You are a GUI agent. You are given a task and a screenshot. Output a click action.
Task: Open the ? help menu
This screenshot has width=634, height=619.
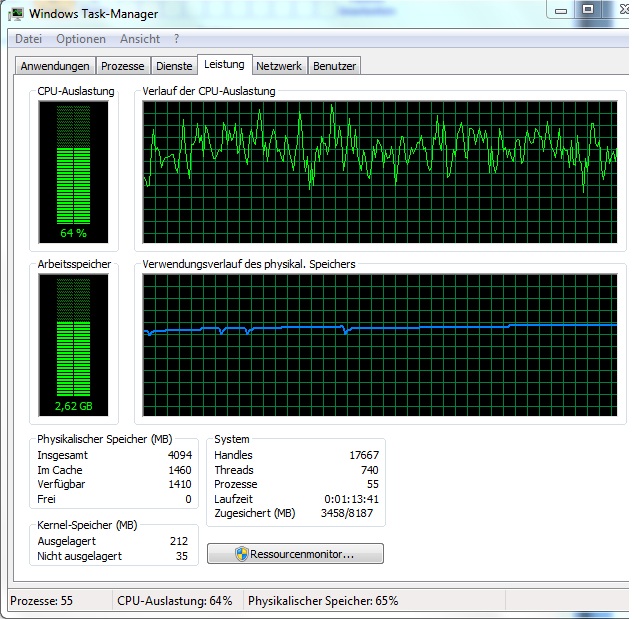click(x=176, y=39)
